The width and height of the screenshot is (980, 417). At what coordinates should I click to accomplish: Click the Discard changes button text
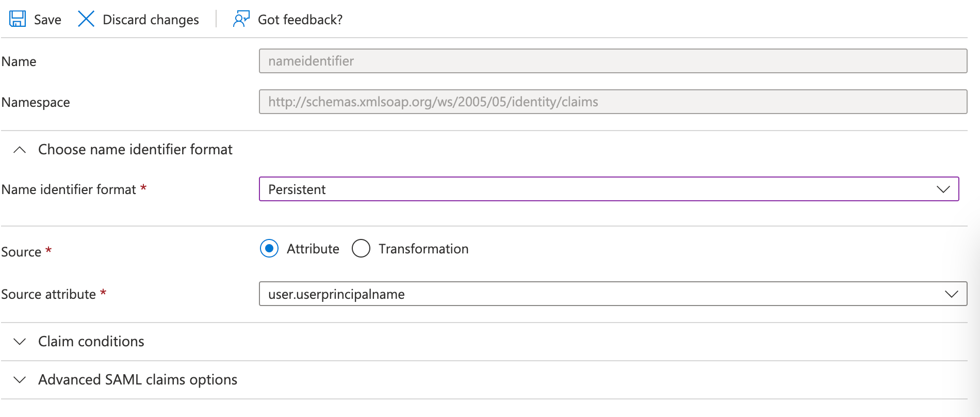click(151, 20)
